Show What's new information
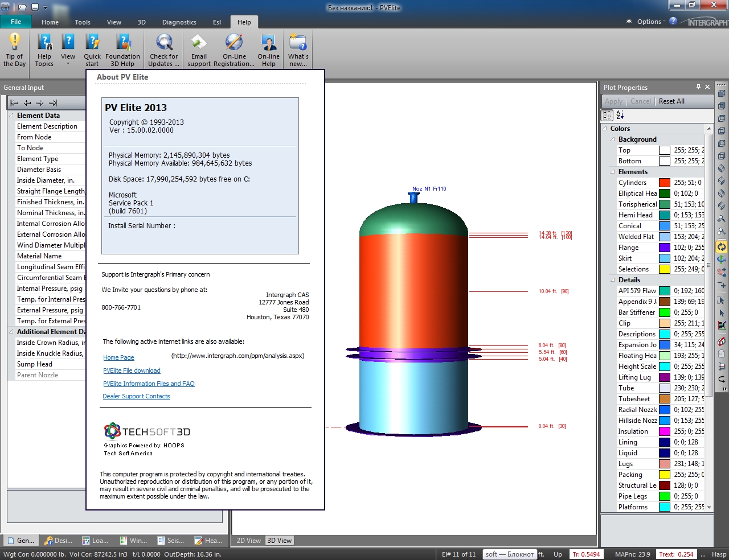 298,50
